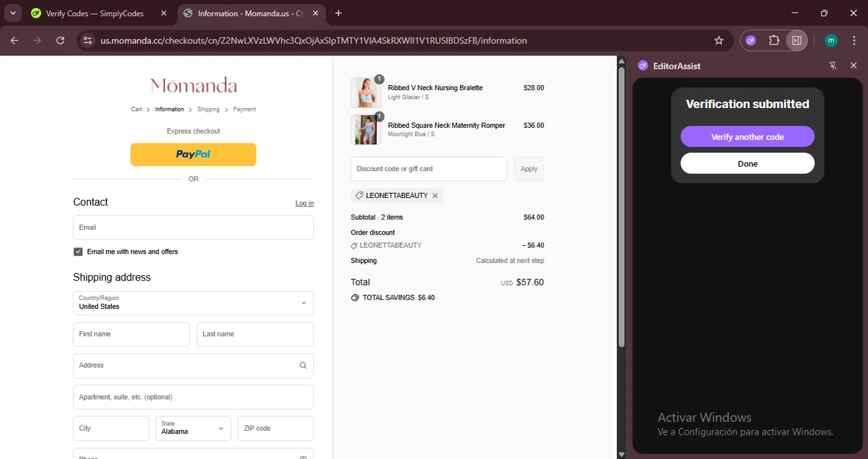Click Verify another code button
The width and height of the screenshot is (868, 459).
point(748,137)
